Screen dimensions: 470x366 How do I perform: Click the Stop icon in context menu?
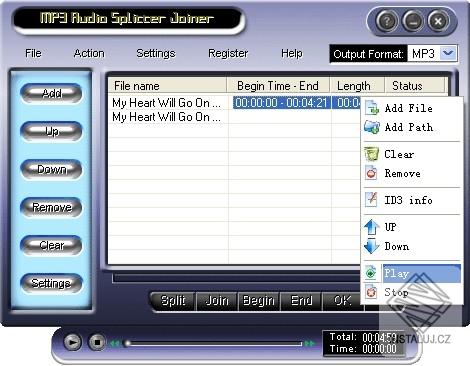[371, 292]
